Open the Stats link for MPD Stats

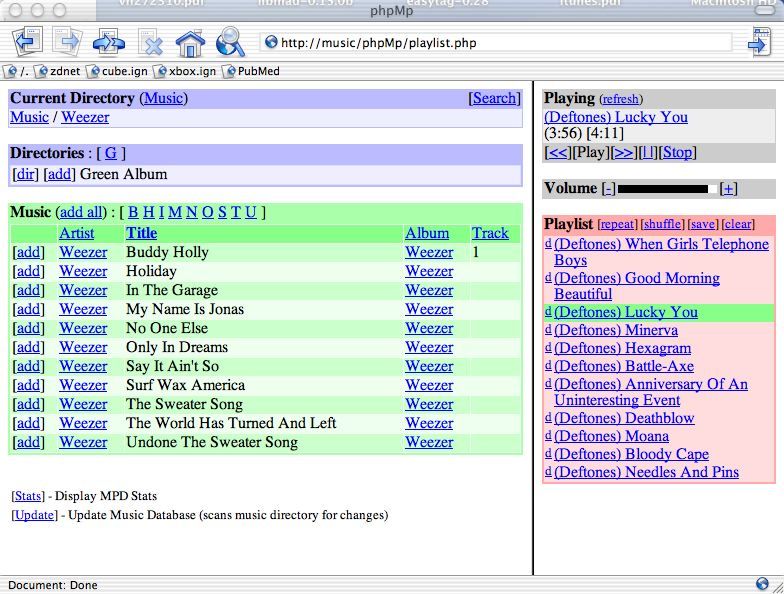(28, 496)
